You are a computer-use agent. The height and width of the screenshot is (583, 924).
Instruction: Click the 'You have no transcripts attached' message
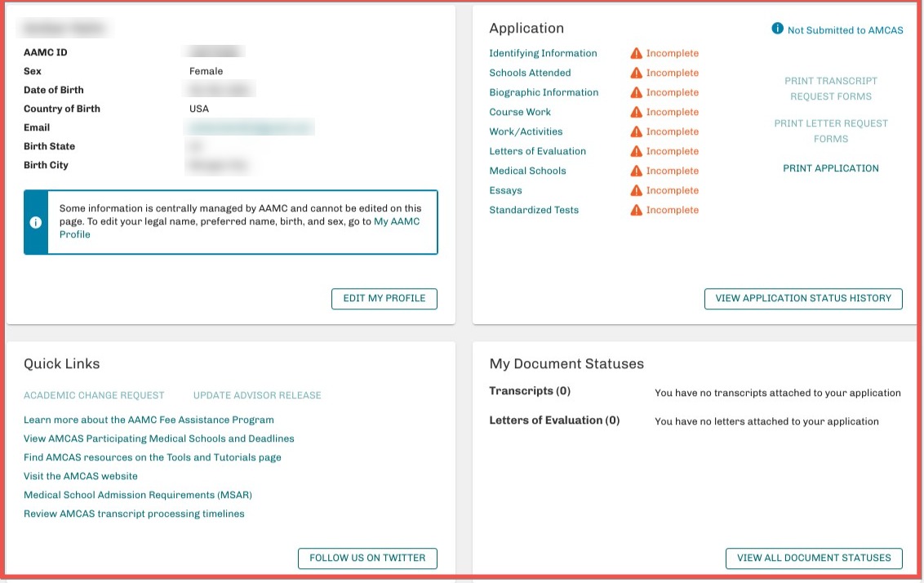[x=777, y=394]
